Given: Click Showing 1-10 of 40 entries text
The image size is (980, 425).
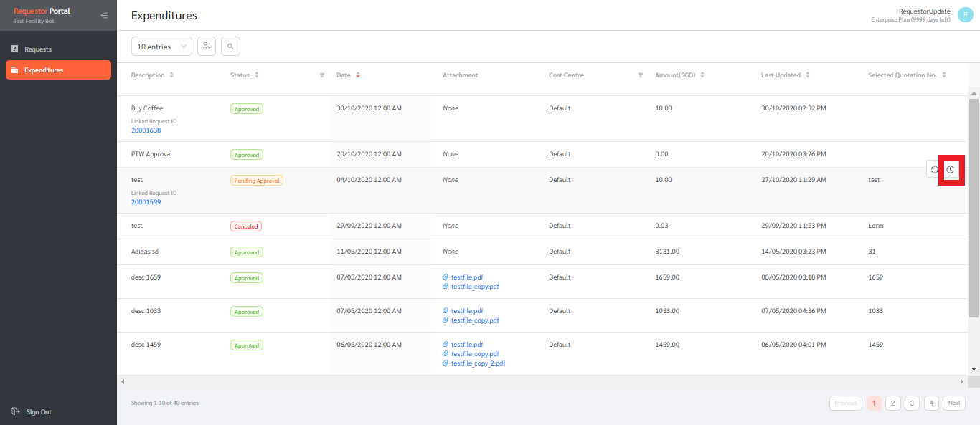Looking at the screenshot, I should [x=165, y=403].
